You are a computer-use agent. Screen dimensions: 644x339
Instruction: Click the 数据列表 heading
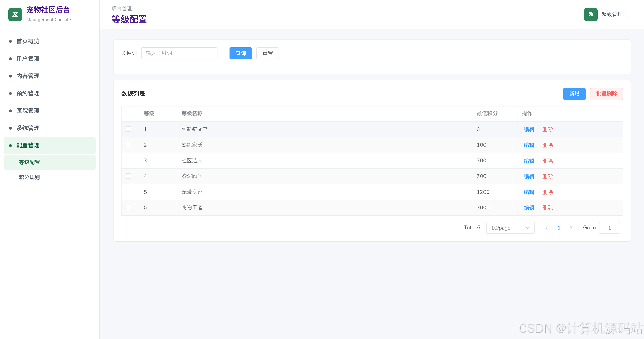[x=133, y=94]
